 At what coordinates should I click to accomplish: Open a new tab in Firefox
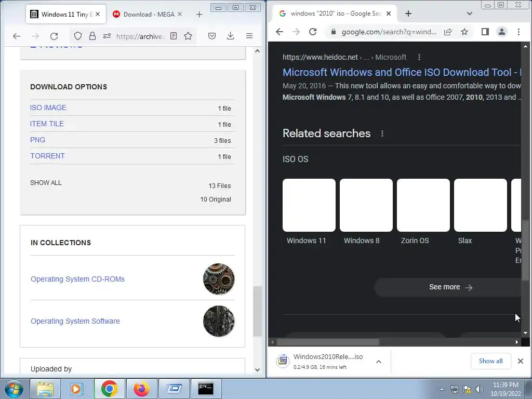click(199, 14)
